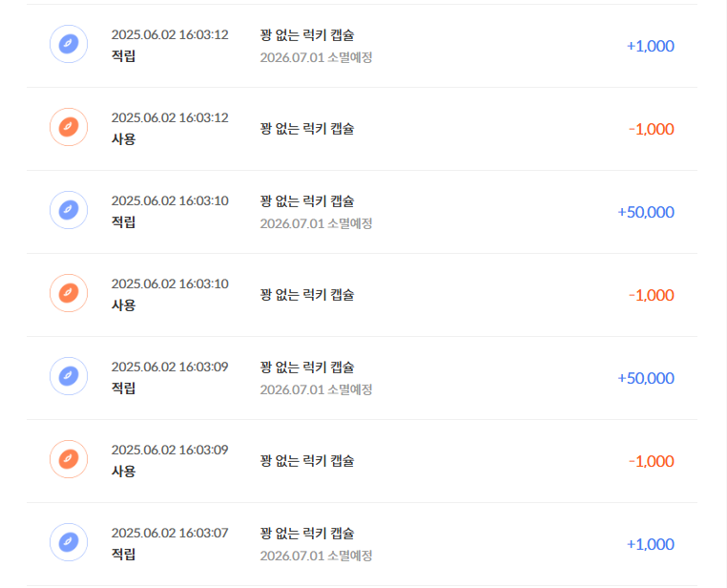Screen dimensions: 727x588
Task: Click the +50,000 amount at 16:03:09
Action: click(x=645, y=378)
